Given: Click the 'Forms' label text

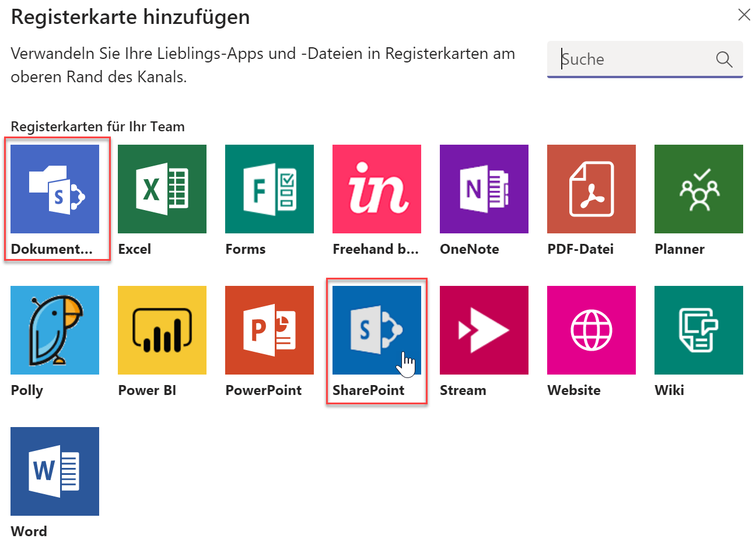Looking at the screenshot, I should (246, 249).
